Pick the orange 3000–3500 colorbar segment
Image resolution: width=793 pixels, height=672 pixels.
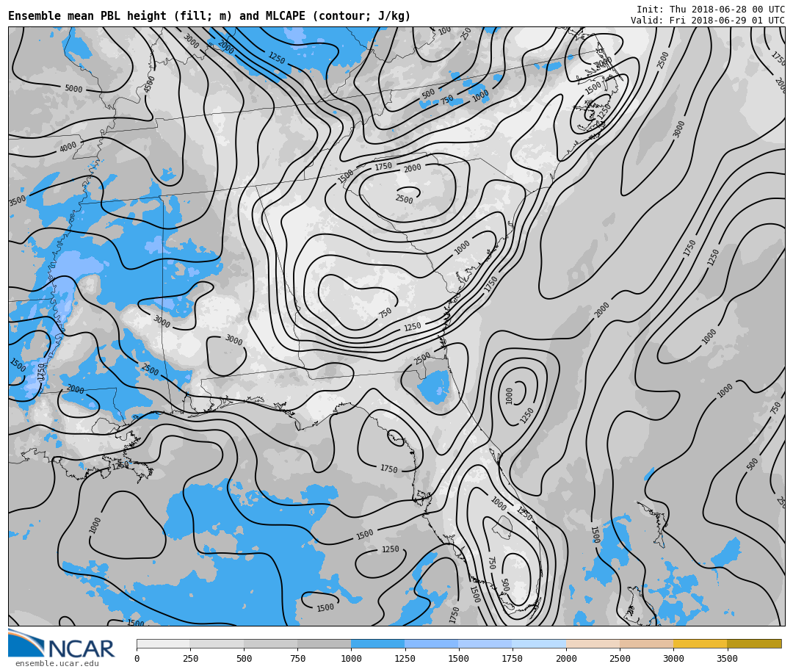(x=700, y=643)
